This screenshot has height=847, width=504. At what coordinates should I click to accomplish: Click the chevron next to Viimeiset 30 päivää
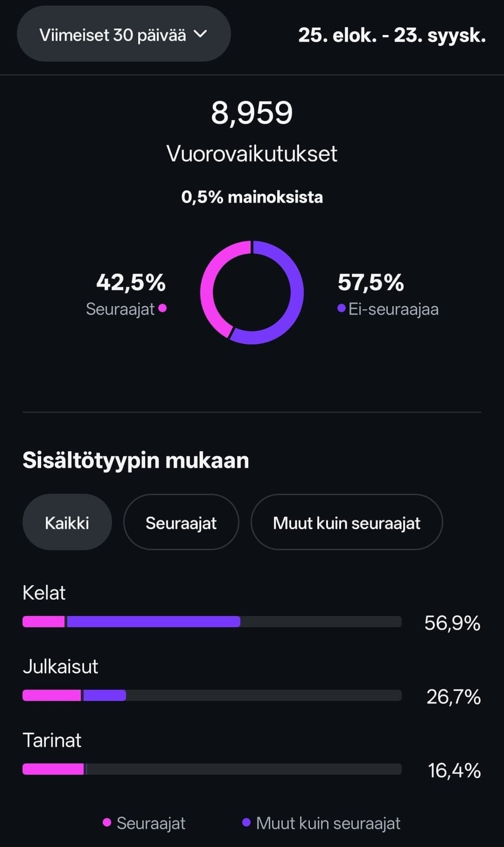coord(200,34)
